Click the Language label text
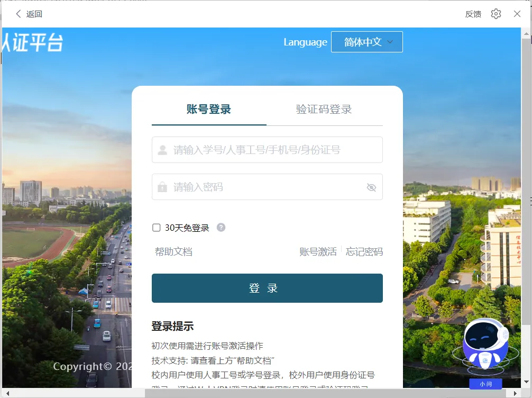The width and height of the screenshot is (532, 398). click(x=305, y=42)
